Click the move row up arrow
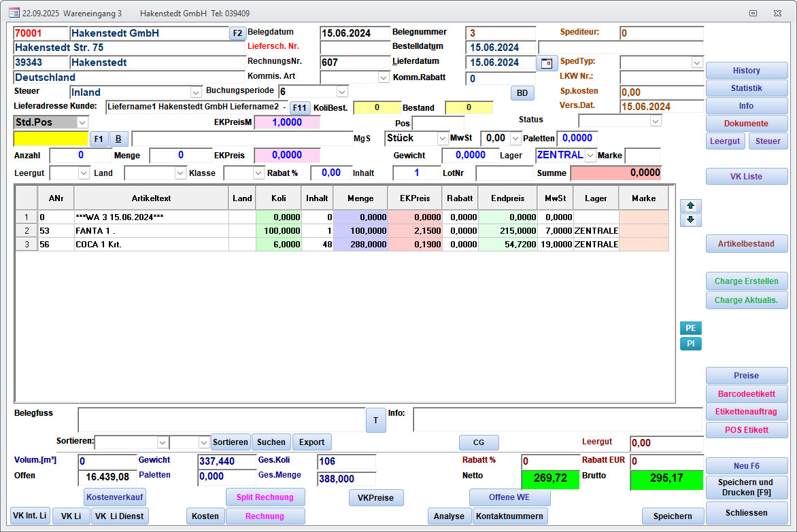This screenshot has height=532, width=797. (690, 206)
